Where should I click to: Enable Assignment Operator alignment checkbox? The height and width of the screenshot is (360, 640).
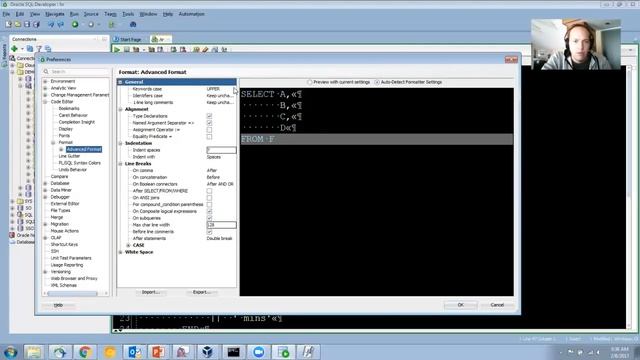coord(209,130)
